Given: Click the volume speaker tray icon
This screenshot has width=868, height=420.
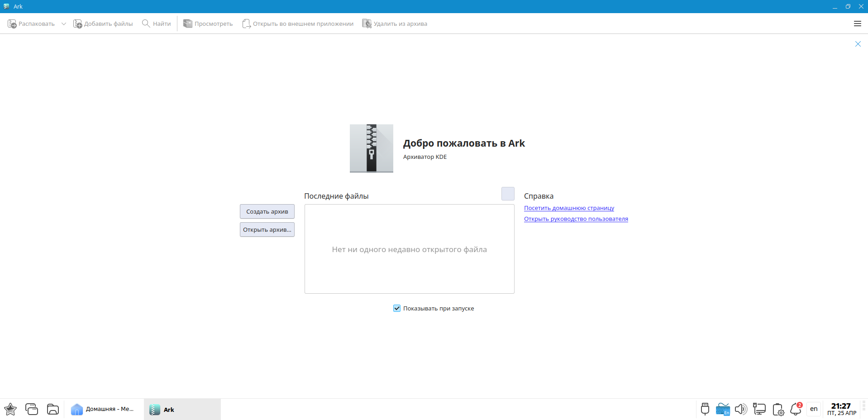Looking at the screenshot, I should (x=741, y=409).
